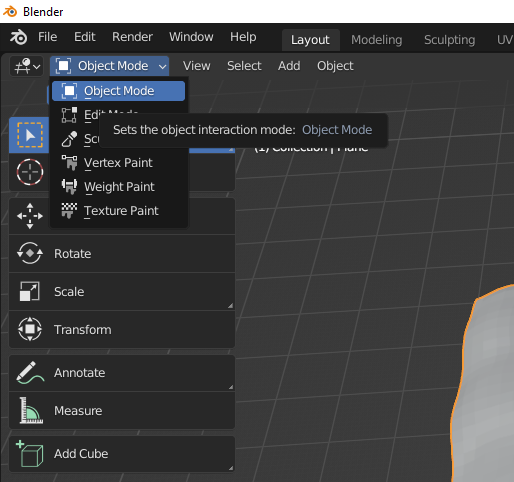Open the editor type selector
Image resolution: width=514 pixels, height=482 pixels.
tap(27, 66)
